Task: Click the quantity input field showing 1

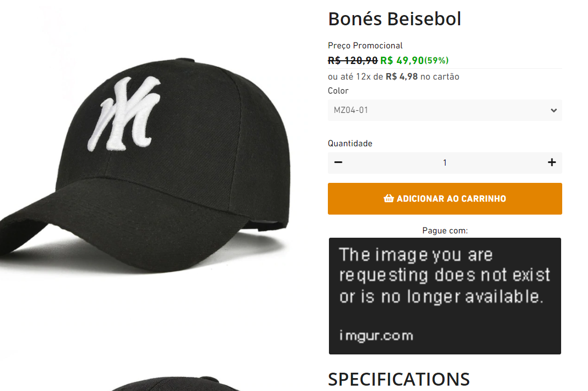Action: 444,162
